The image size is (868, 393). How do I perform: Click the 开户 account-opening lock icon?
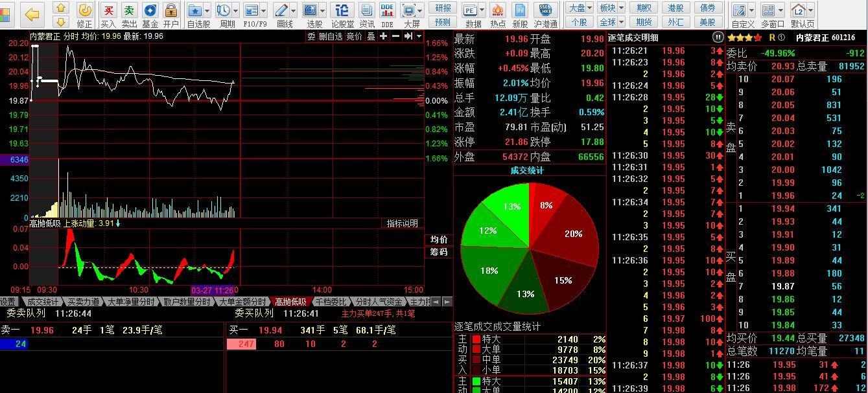pyautogui.click(x=171, y=10)
